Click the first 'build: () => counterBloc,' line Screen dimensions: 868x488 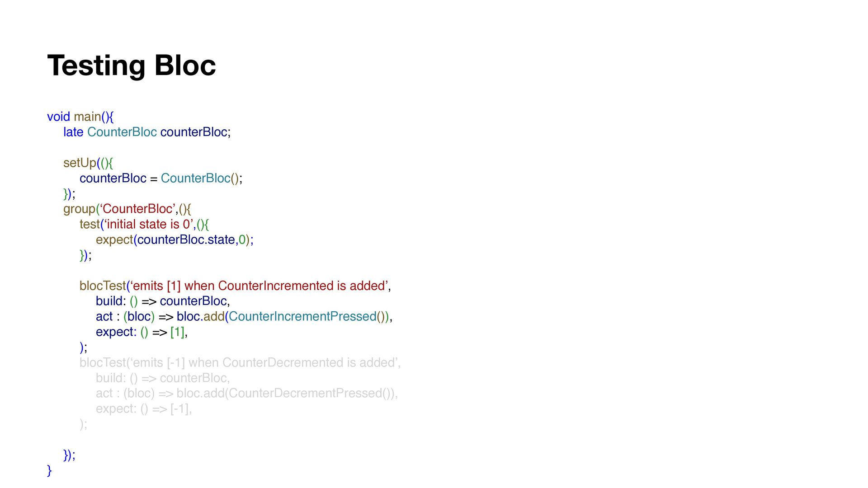tap(163, 301)
